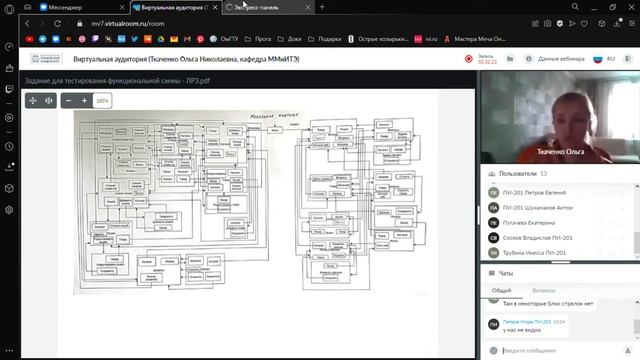The height and width of the screenshot is (360, 640).
Task: Select the Виртуальная аудитория tab
Action: (176, 7)
